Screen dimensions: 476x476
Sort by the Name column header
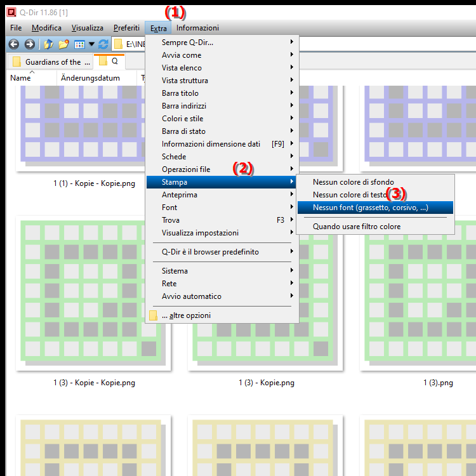coord(32,78)
